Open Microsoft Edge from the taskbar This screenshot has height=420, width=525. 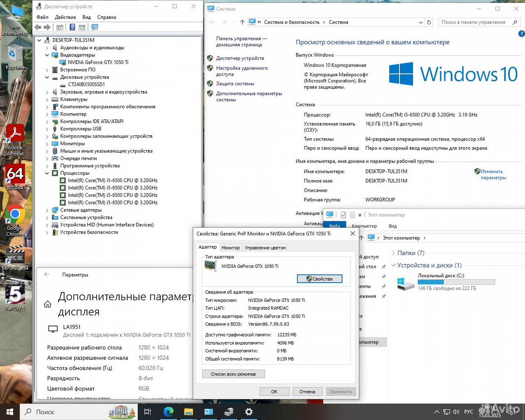tap(168, 412)
